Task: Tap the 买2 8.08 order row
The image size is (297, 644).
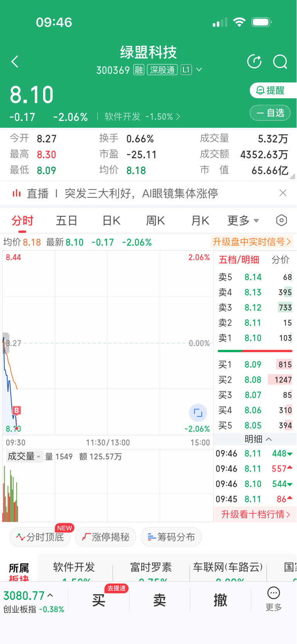Action: coord(255,380)
